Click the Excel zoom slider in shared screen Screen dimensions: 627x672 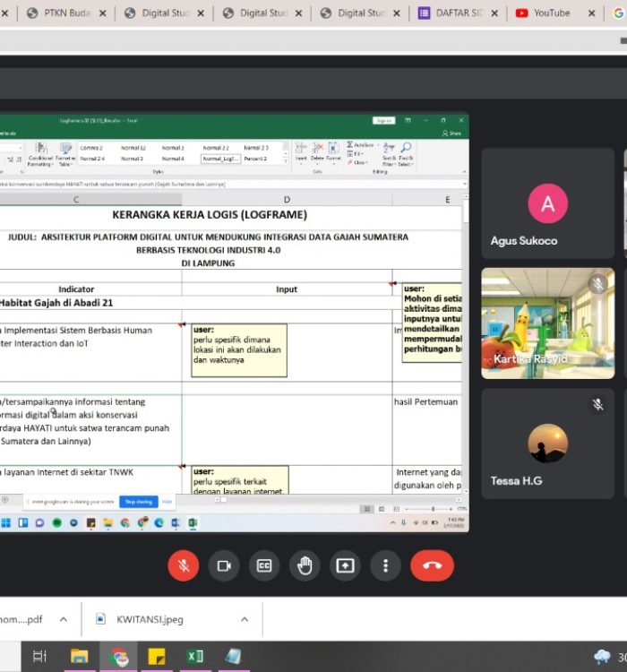(433, 508)
